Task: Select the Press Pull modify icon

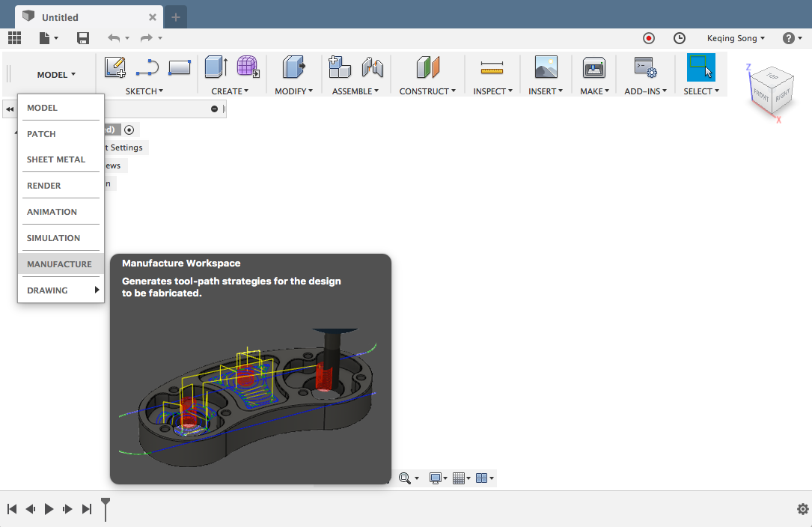Action: click(x=293, y=68)
